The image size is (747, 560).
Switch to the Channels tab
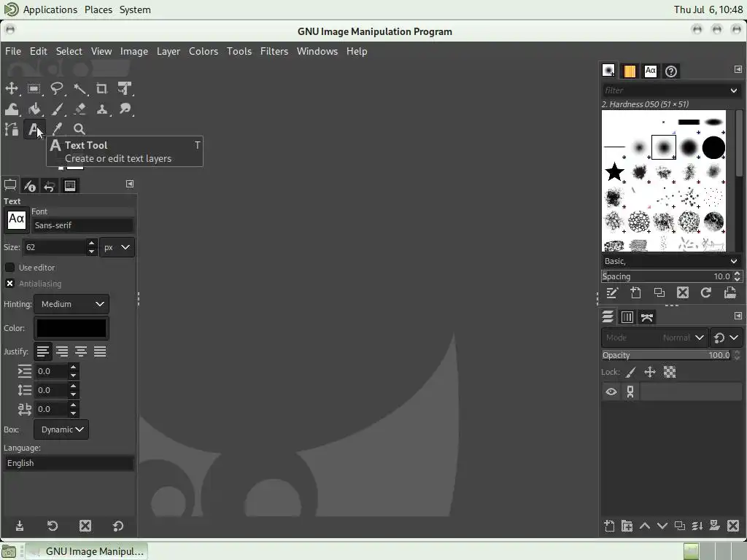[627, 317]
